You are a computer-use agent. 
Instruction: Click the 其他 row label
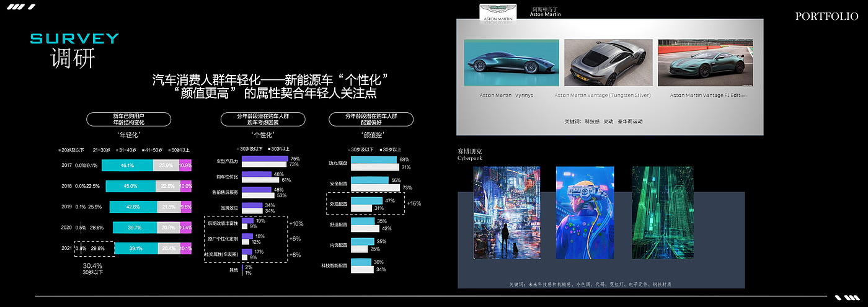click(x=234, y=270)
